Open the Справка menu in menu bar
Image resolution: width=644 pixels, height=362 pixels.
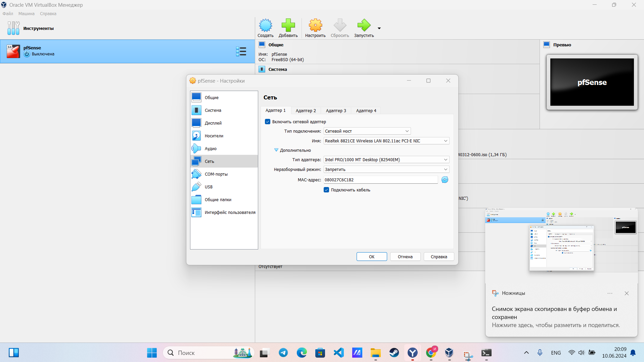click(x=48, y=14)
